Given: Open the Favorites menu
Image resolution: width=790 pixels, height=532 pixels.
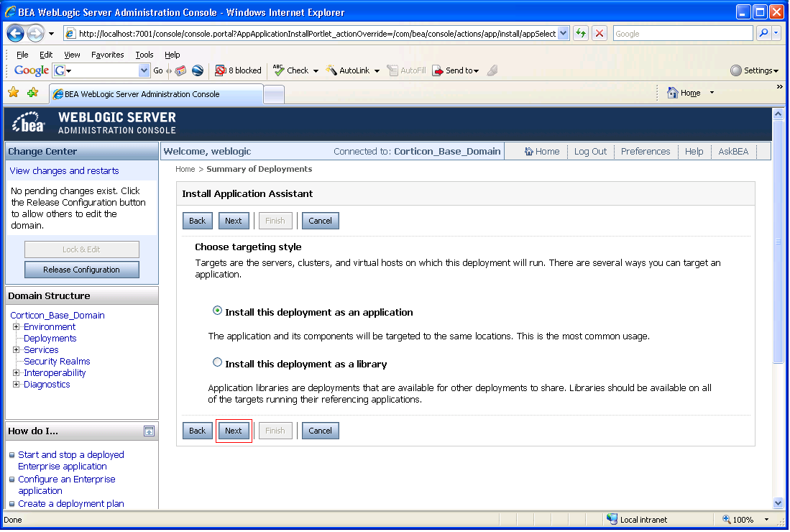Looking at the screenshot, I should point(107,55).
